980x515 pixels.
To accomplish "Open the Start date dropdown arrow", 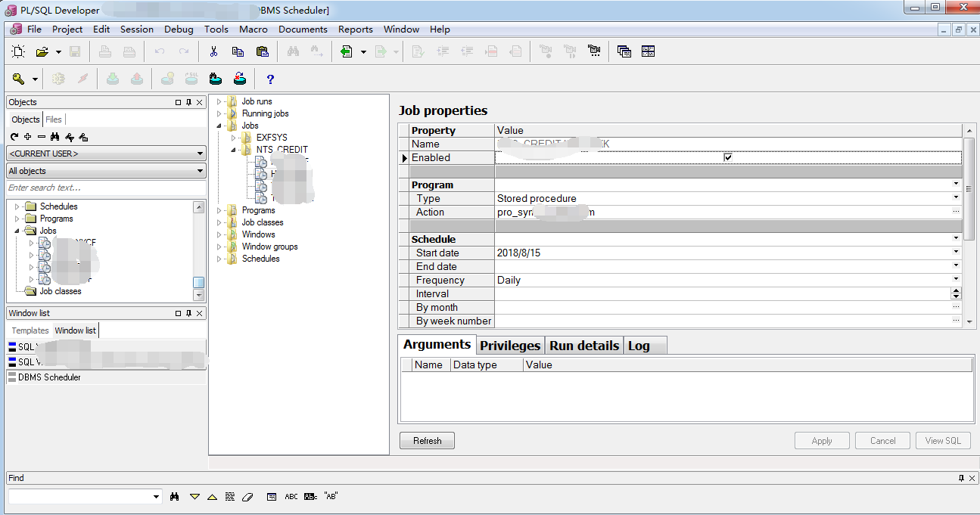I will (x=957, y=253).
